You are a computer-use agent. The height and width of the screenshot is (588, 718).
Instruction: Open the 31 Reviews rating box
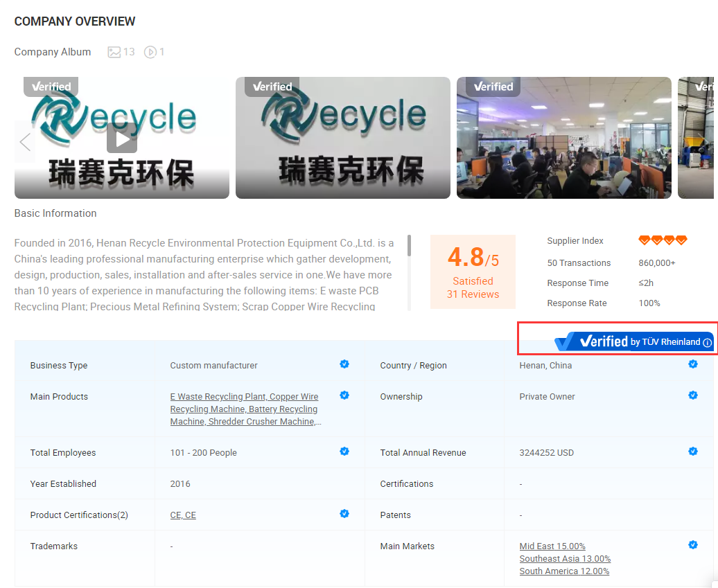[473, 270]
